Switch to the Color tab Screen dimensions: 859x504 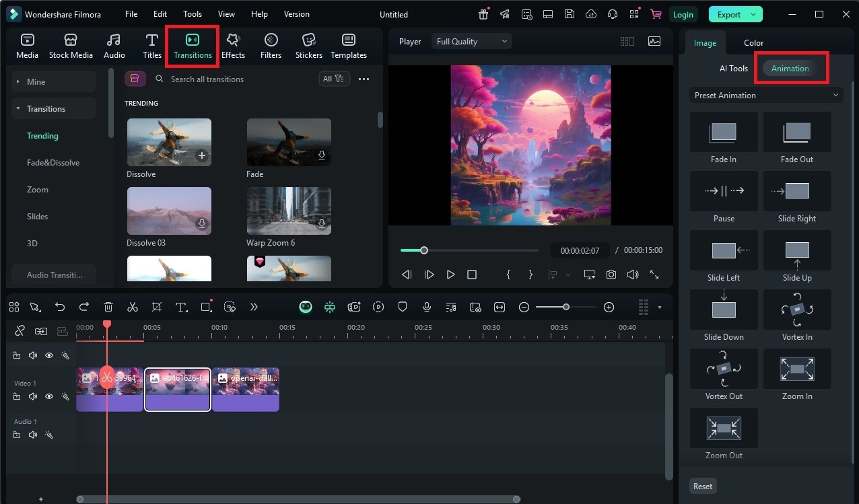click(x=753, y=42)
